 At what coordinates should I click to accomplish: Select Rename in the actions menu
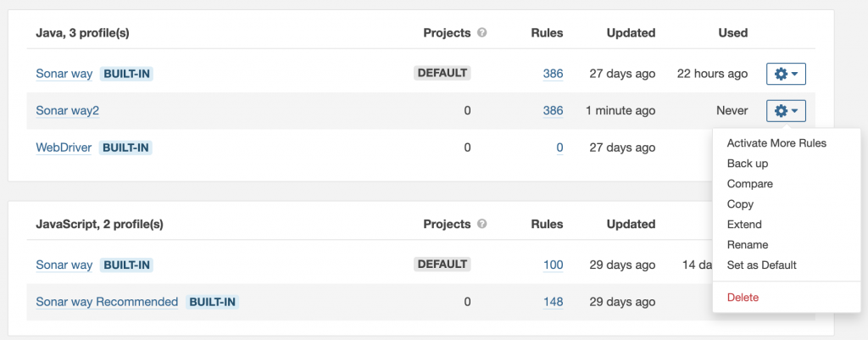point(748,245)
